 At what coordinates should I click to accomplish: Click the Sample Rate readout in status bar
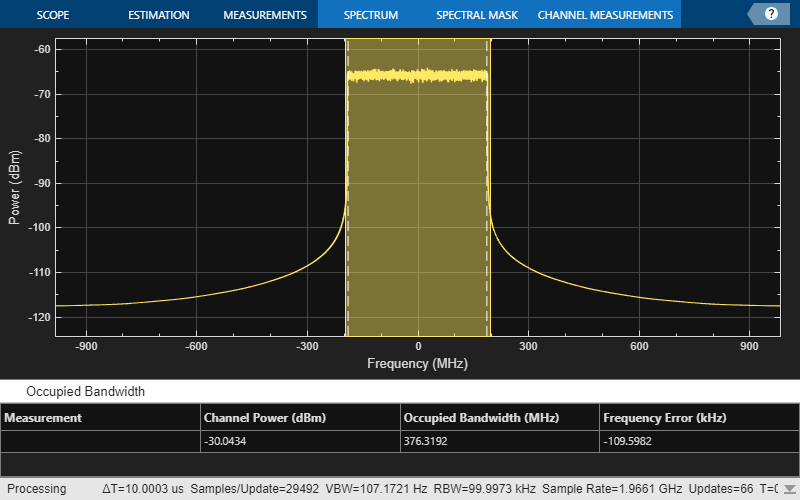[597, 489]
